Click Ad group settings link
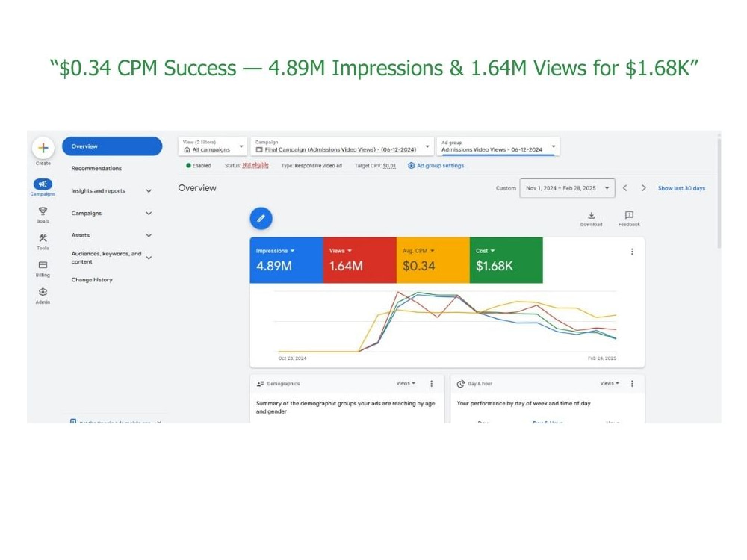Viewport: 747px width, 560px height. tap(440, 165)
